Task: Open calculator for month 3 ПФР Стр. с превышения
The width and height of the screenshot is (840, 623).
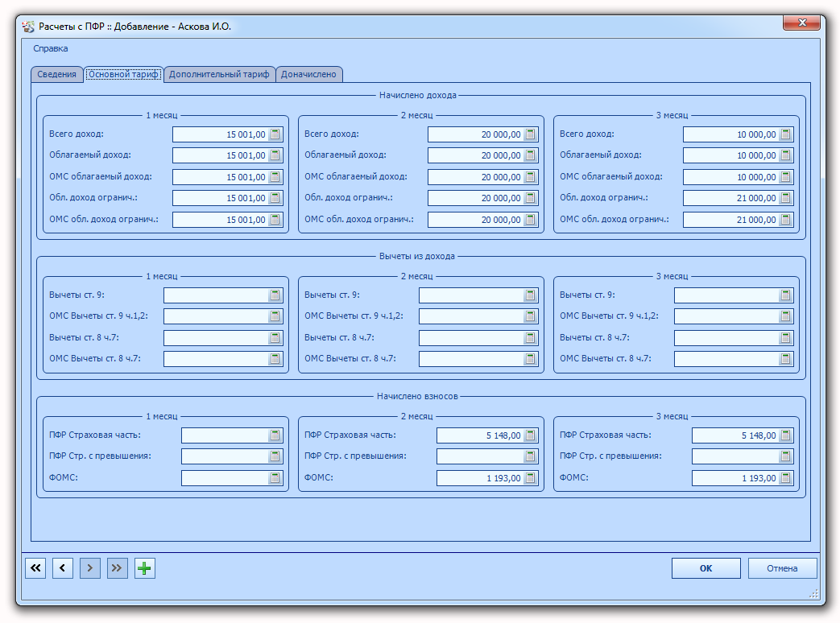Action: tap(785, 456)
